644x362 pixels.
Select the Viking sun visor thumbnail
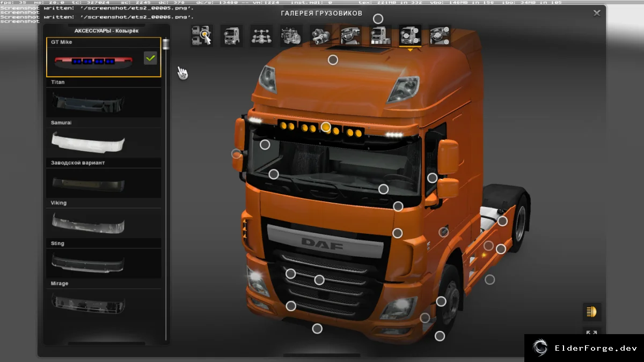[104, 223]
